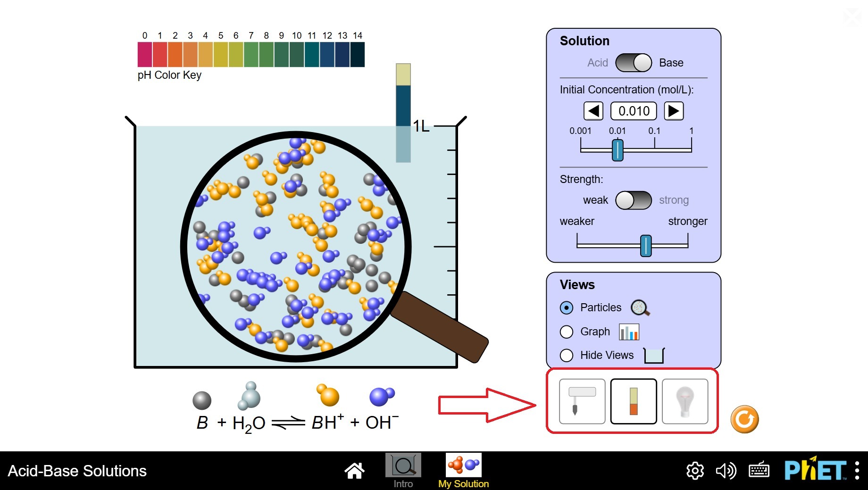The width and height of the screenshot is (868, 490).
Task: Click the orange BH+ molecule icon
Action: point(328,395)
